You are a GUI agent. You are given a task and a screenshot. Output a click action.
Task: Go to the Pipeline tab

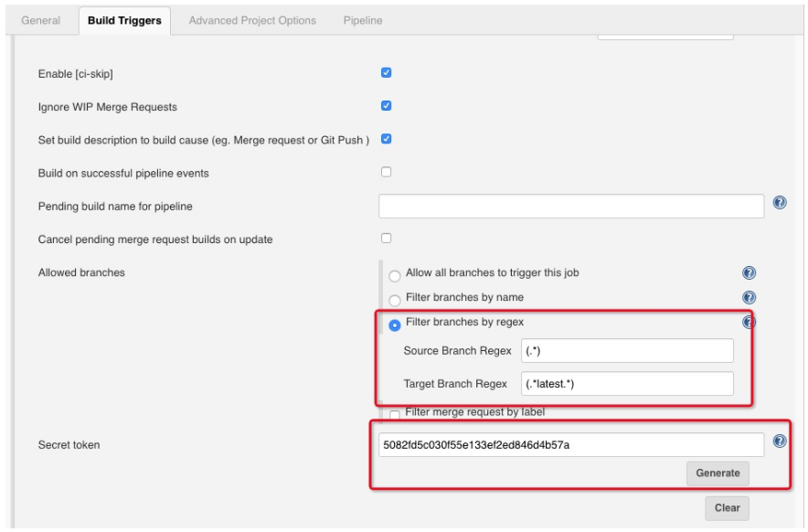(x=363, y=21)
